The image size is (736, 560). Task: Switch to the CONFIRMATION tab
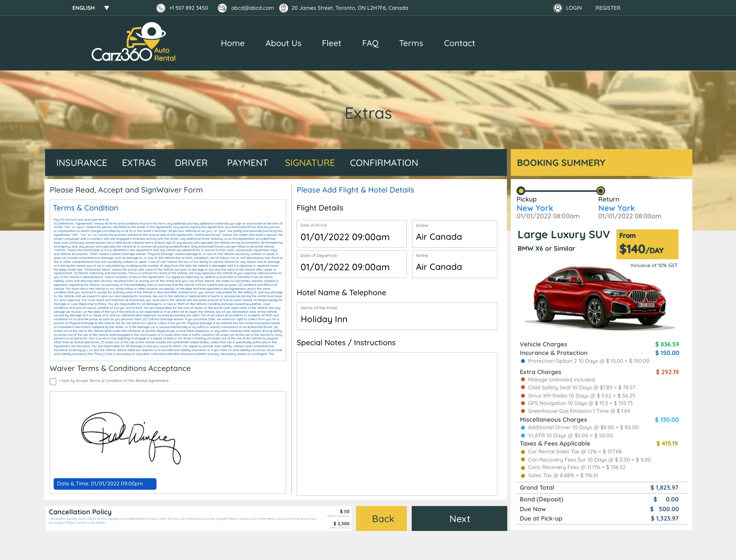pos(384,163)
